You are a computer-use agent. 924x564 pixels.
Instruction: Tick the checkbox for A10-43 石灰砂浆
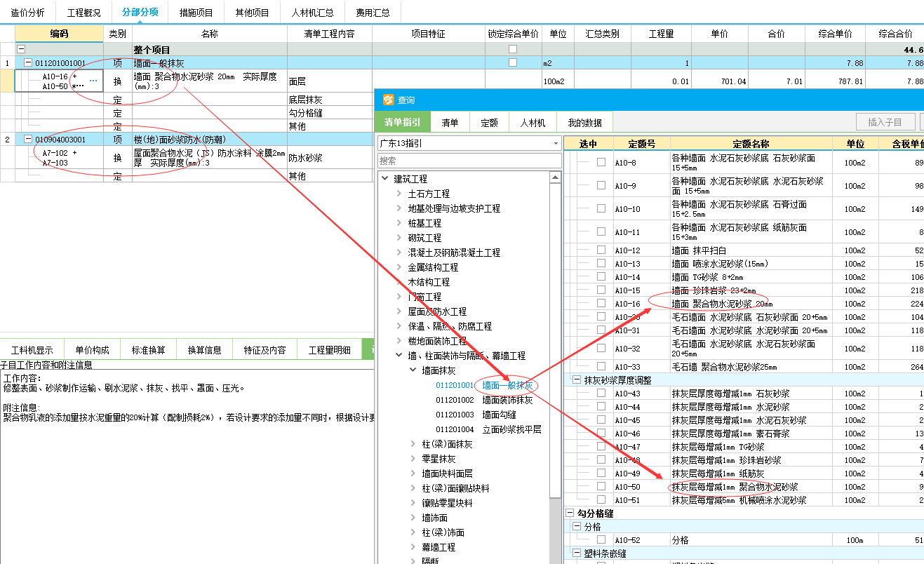[601, 393]
